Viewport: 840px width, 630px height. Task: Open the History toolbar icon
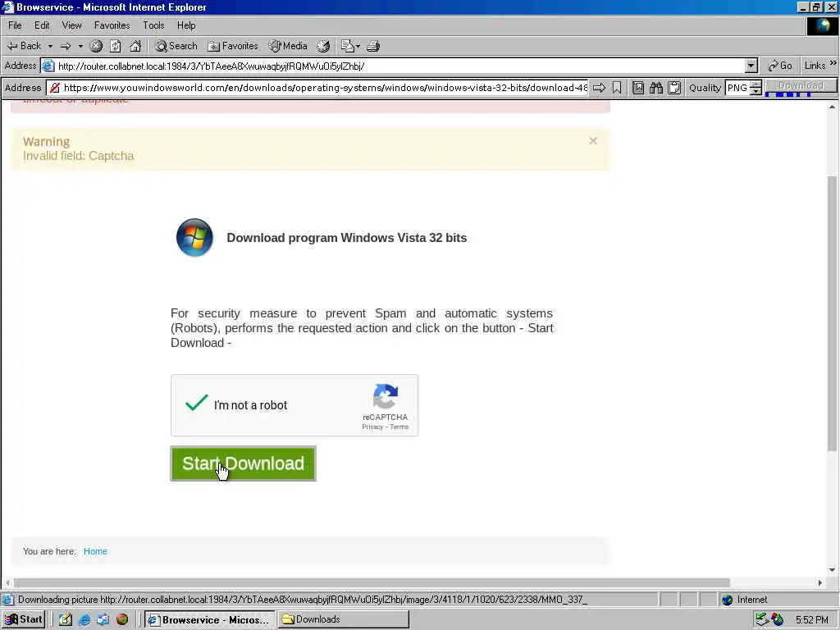323,46
